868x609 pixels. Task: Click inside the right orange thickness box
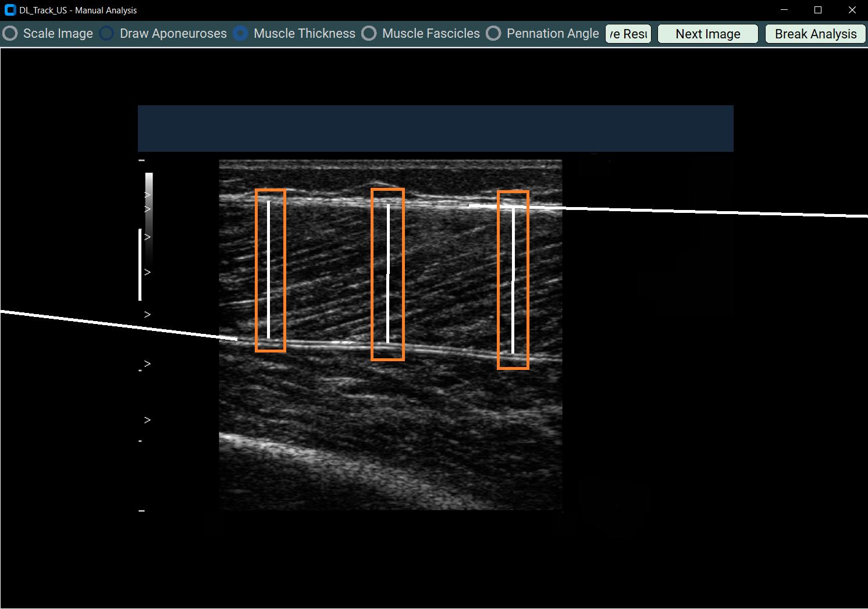(513, 280)
